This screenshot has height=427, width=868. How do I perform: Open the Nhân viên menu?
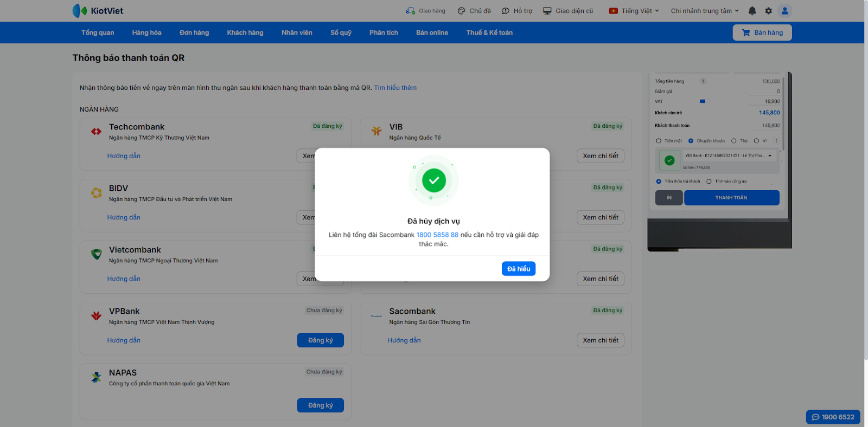click(x=297, y=33)
